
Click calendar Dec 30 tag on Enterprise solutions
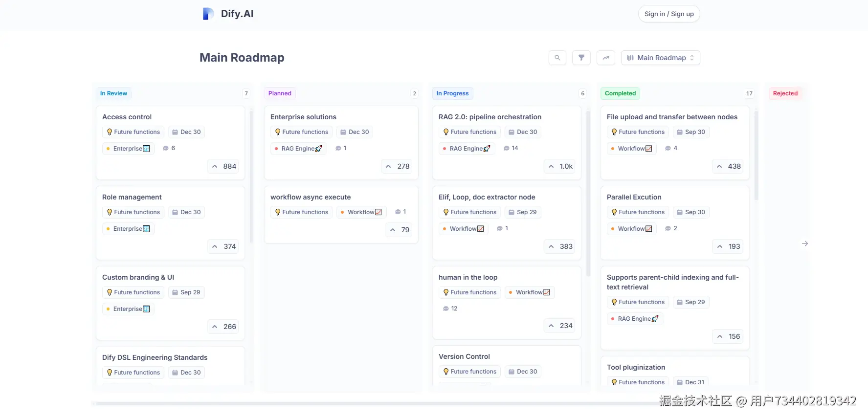pyautogui.click(x=355, y=132)
